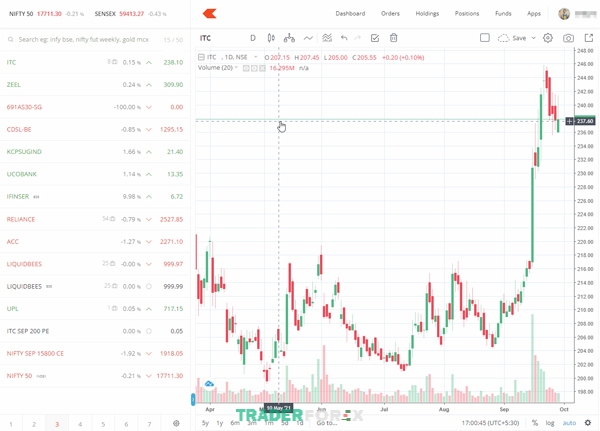600x431 pixels.
Task: Expand the ITC 1D NSE legend dropdown
Action: click(256, 57)
